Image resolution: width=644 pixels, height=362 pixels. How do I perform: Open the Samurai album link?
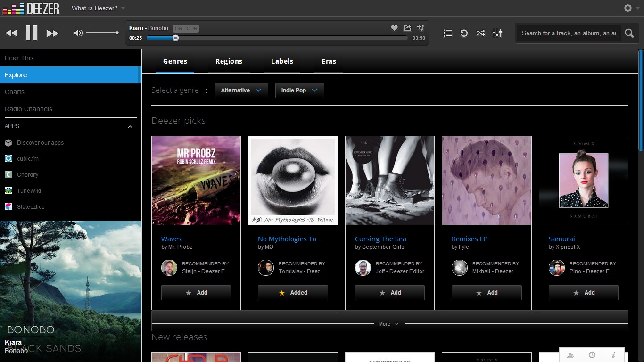point(562,239)
